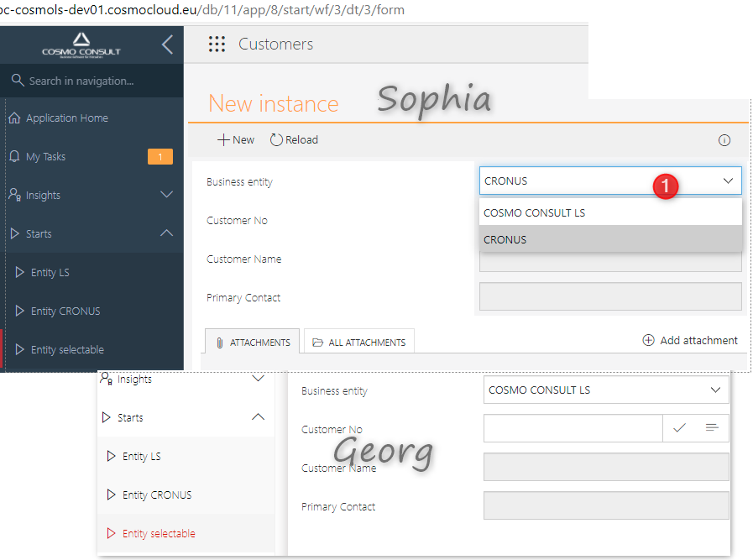Open the Business entity CRONUS dropdown
This screenshot has width=753, height=560.
tap(610, 181)
